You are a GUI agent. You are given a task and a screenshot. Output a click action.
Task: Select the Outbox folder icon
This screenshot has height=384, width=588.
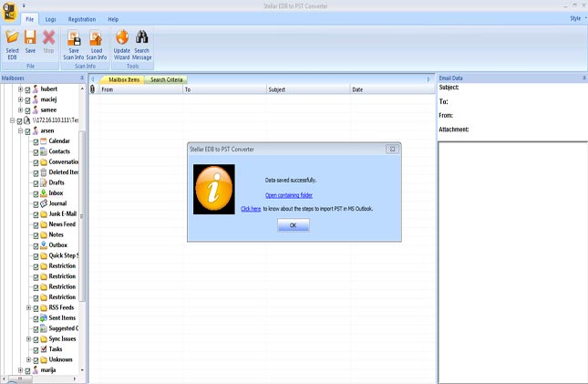coord(44,245)
